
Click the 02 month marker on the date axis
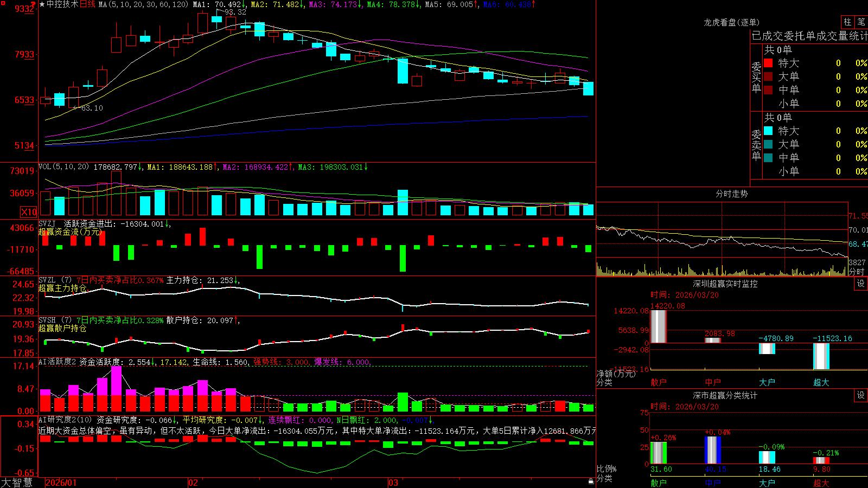tap(193, 483)
